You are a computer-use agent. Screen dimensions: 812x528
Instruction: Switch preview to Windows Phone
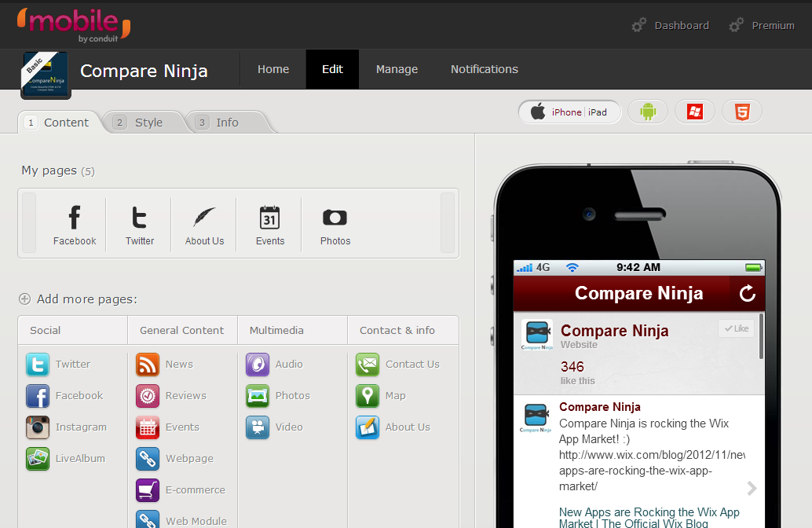(695, 112)
